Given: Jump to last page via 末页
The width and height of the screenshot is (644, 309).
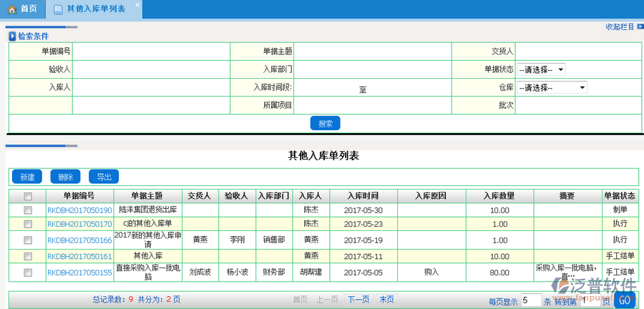Looking at the screenshot, I should pyautogui.click(x=386, y=300).
